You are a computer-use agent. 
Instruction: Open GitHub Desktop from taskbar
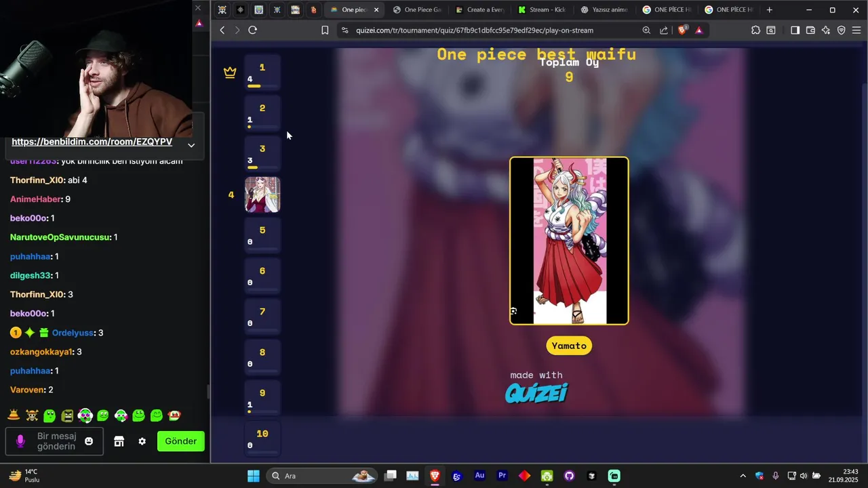(x=569, y=476)
